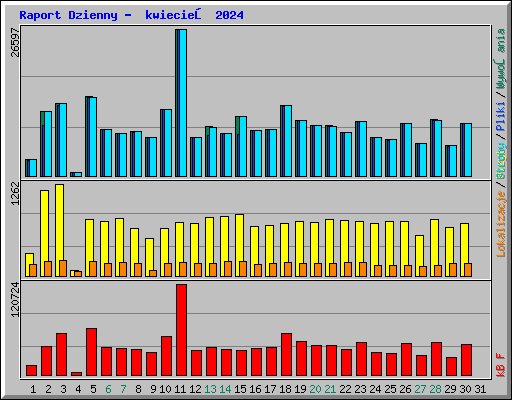The height and width of the screenshot is (400, 512).
Task: Click the green weekend label 20
Action: (x=315, y=389)
